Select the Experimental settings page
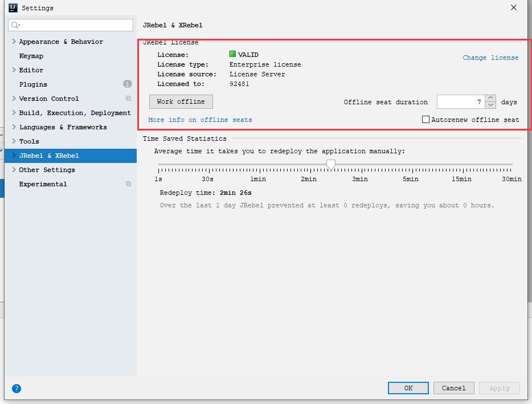The height and width of the screenshot is (404, 532). click(43, 184)
